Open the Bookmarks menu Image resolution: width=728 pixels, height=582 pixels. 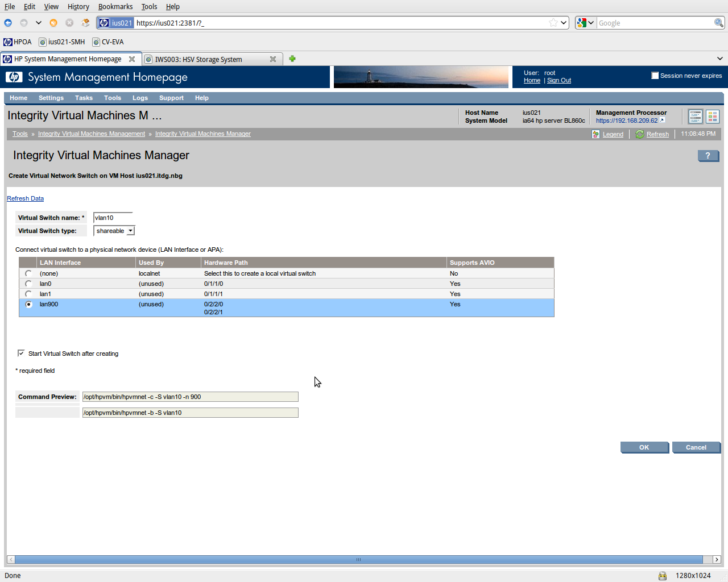[115, 7]
